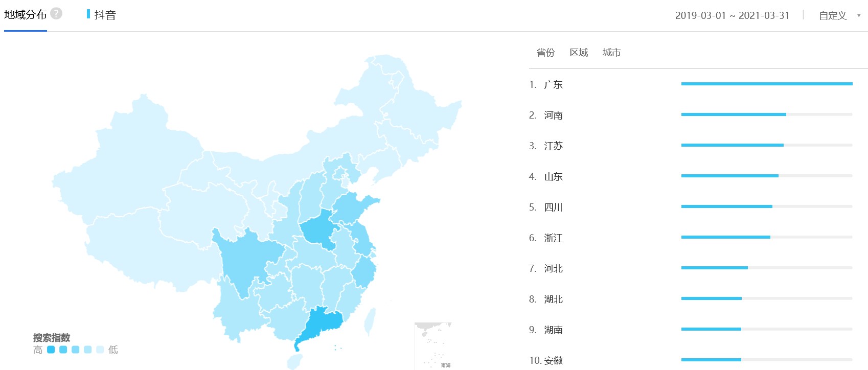The width and height of the screenshot is (868, 370).
Task: Click the 地域分布 section heading
Action: pyautogui.click(x=26, y=15)
